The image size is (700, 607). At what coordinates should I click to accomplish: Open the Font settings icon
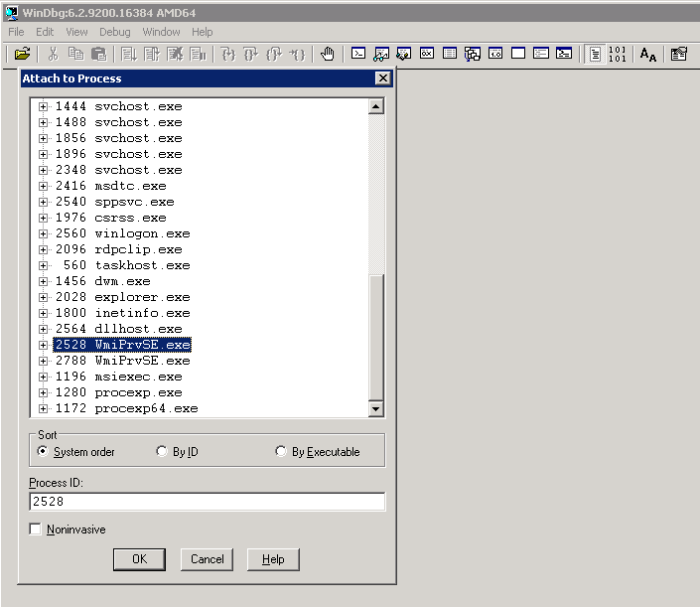pos(647,54)
